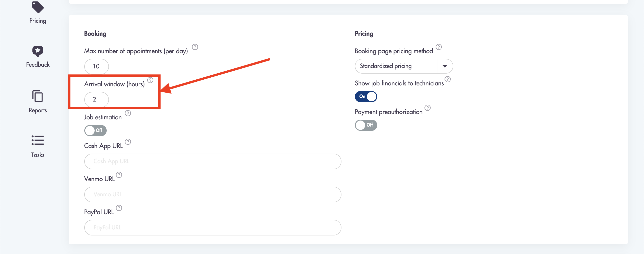Click the help icon next to Arrival window
Image resolution: width=644 pixels, height=254 pixels.
coord(150,80)
